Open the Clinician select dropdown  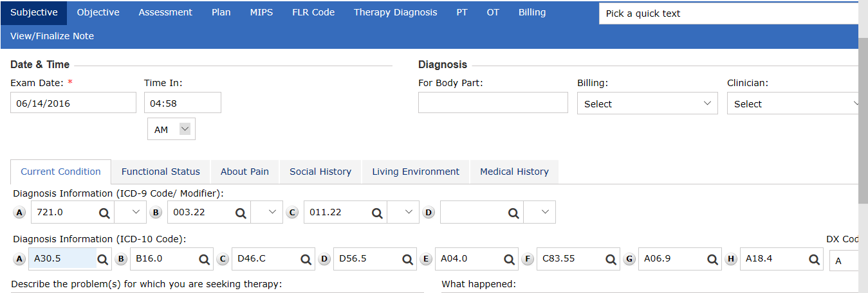[x=795, y=103]
